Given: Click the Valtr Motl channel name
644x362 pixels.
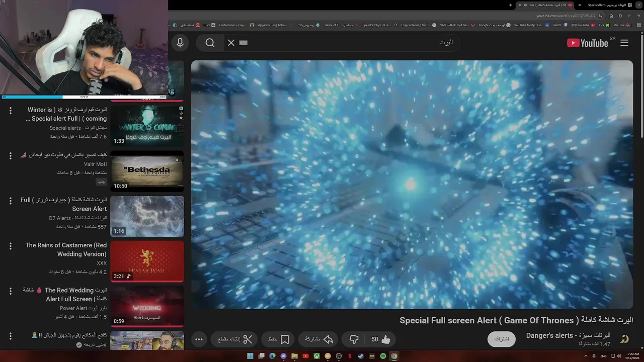Looking at the screenshot, I should (96, 164).
